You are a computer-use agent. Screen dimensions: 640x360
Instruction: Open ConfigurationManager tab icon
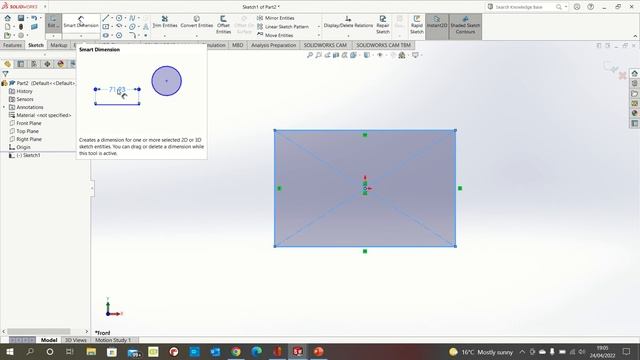[34, 64]
